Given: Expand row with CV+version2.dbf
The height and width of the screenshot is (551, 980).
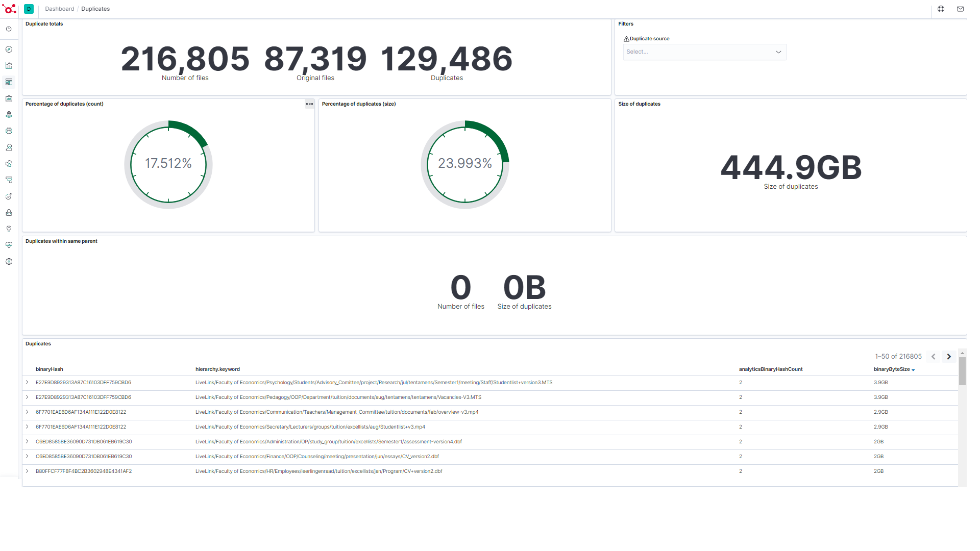Looking at the screenshot, I should pos(27,471).
